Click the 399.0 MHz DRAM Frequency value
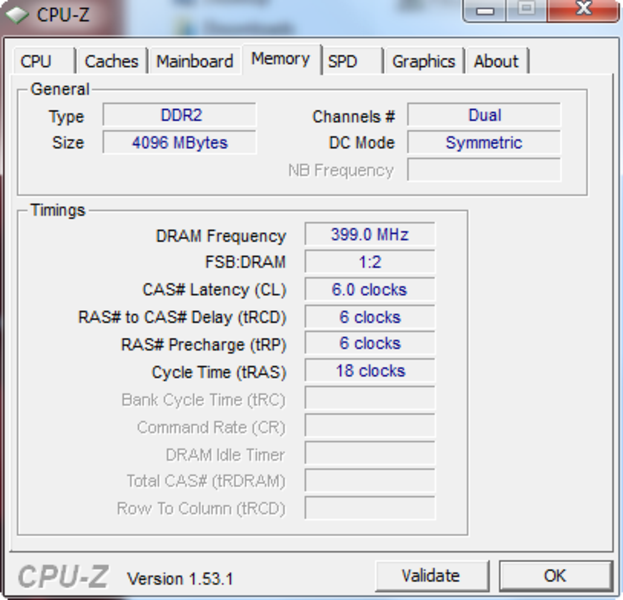The image size is (623, 600). point(370,234)
